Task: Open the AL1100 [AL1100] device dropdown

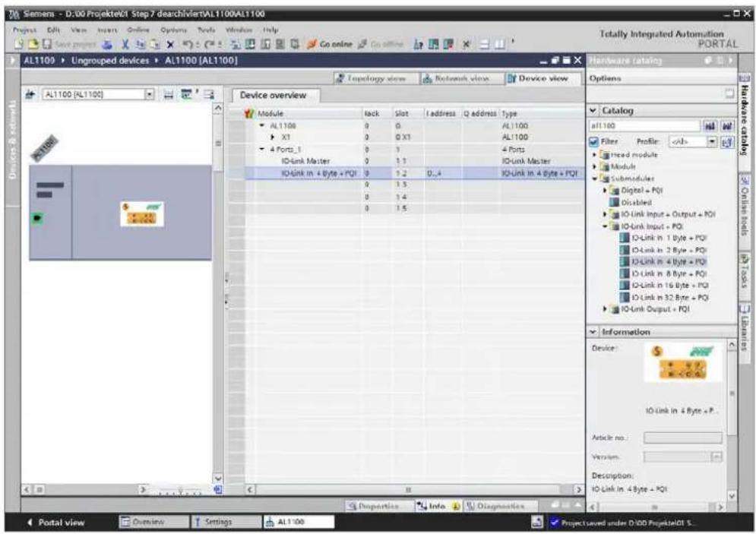Action: (150, 94)
